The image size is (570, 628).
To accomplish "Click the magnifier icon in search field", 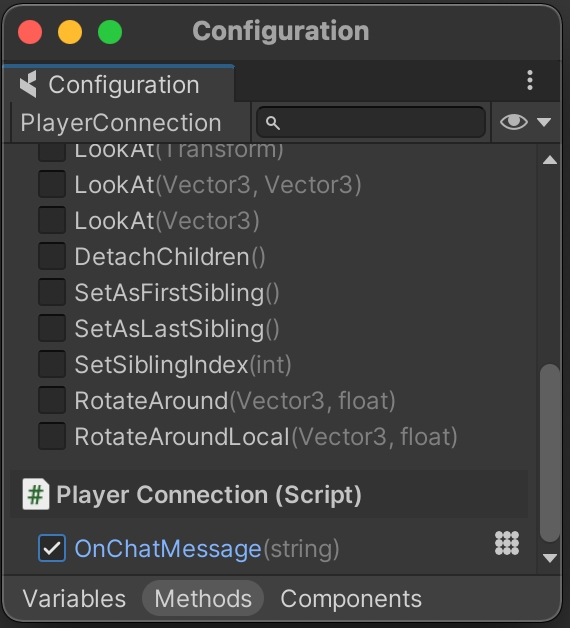I will [272, 123].
